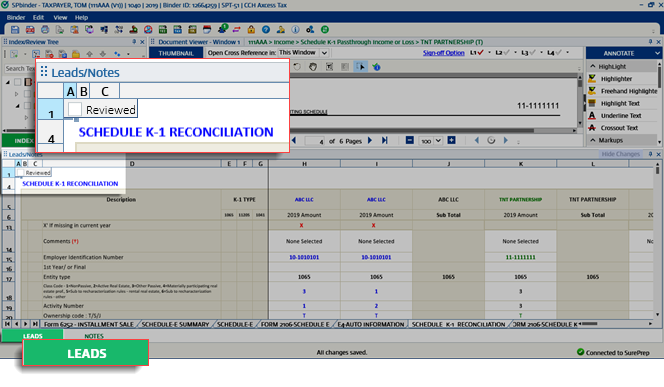Jump to last page in document viewer
Image resolution: width=664 pixels, height=387 pixels.
(x=385, y=141)
